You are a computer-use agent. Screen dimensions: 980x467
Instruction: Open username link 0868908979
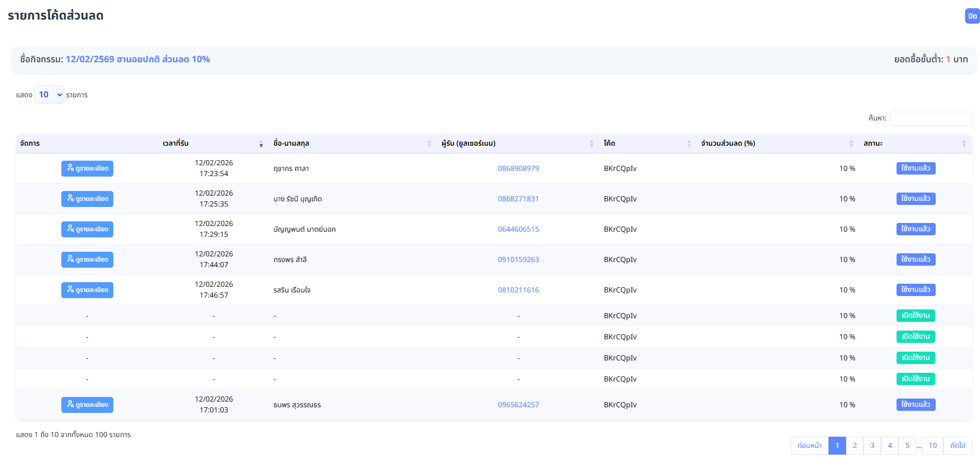(518, 168)
